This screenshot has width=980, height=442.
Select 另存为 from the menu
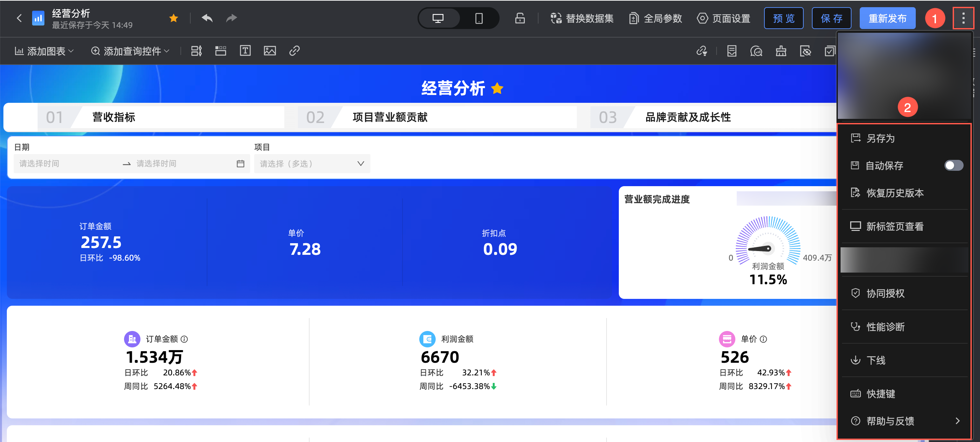point(880,138)
